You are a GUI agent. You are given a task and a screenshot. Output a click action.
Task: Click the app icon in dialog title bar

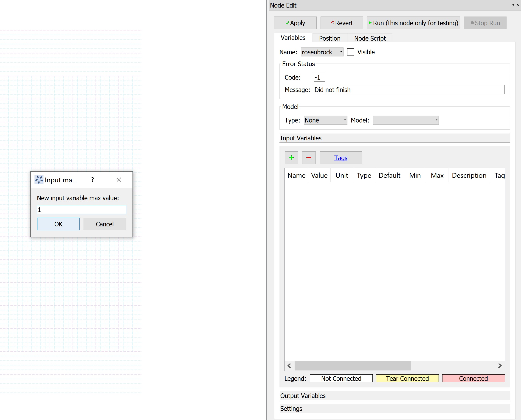point(39,180)
